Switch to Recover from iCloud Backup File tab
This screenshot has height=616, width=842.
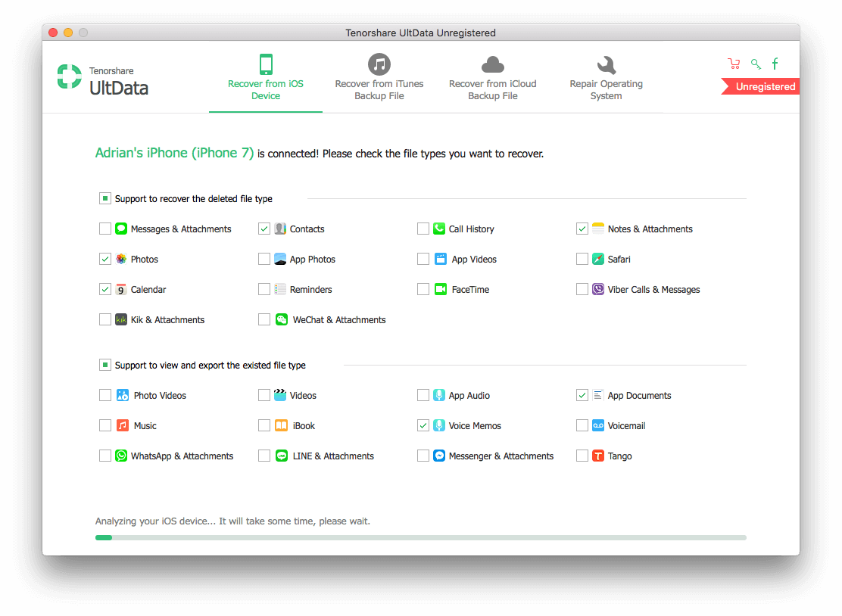click(492, 77)
